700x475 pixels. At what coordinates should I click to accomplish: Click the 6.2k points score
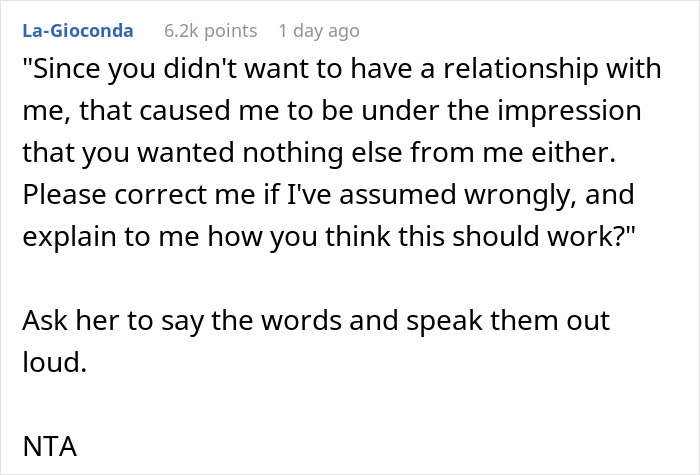click(x=210, y=31)
